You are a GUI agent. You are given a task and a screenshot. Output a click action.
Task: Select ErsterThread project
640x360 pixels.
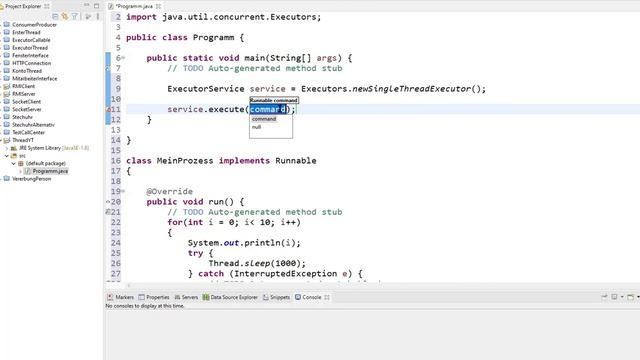(x=26, y=32)
